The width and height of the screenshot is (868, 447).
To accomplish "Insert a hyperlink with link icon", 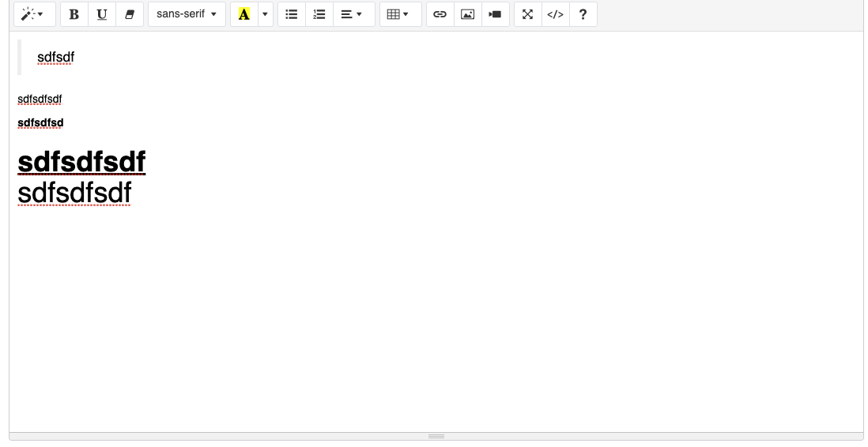I will pos(440,14).
